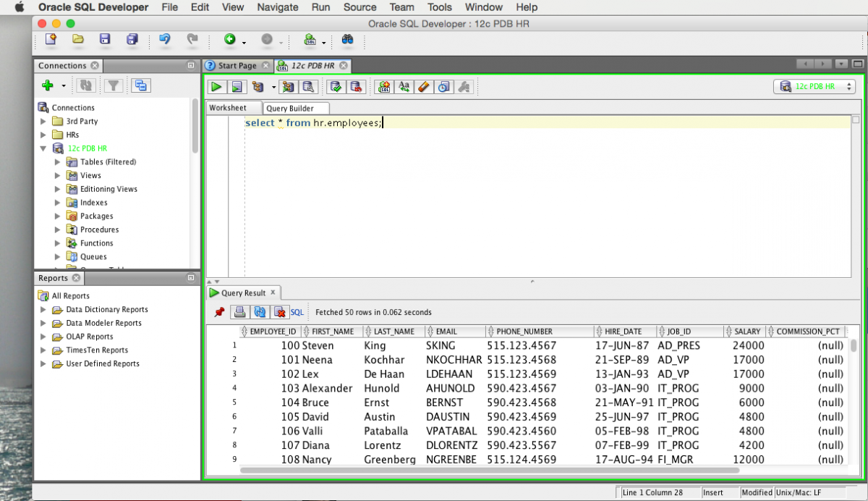Click the green Back navigation button
This screenshot has width=868, height=501.
[230, 40]
